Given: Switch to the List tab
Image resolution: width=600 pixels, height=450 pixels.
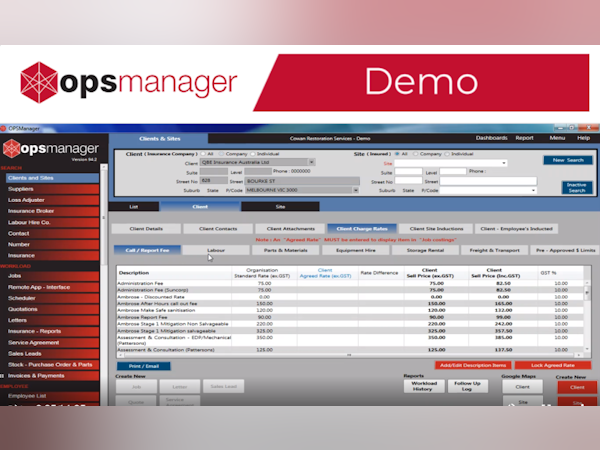Looking at the screenshot, I should [x=134, y=207].
